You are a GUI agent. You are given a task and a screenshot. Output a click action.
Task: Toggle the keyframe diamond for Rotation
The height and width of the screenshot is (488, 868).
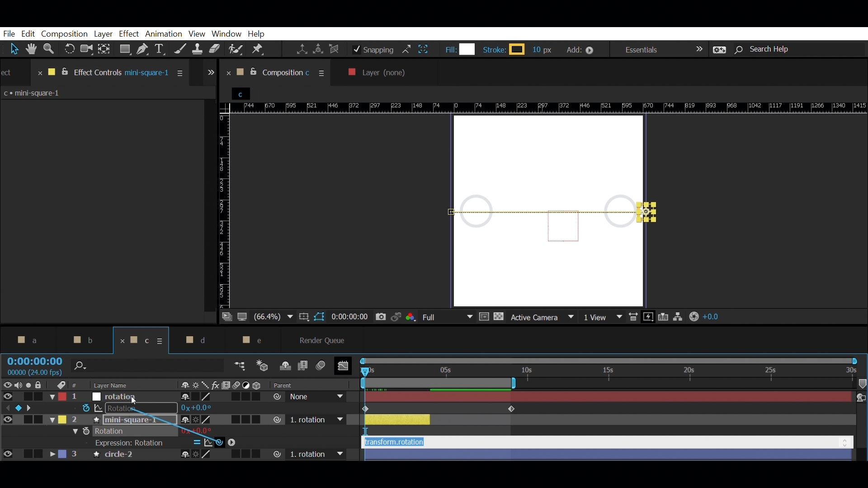coord(19,408)
